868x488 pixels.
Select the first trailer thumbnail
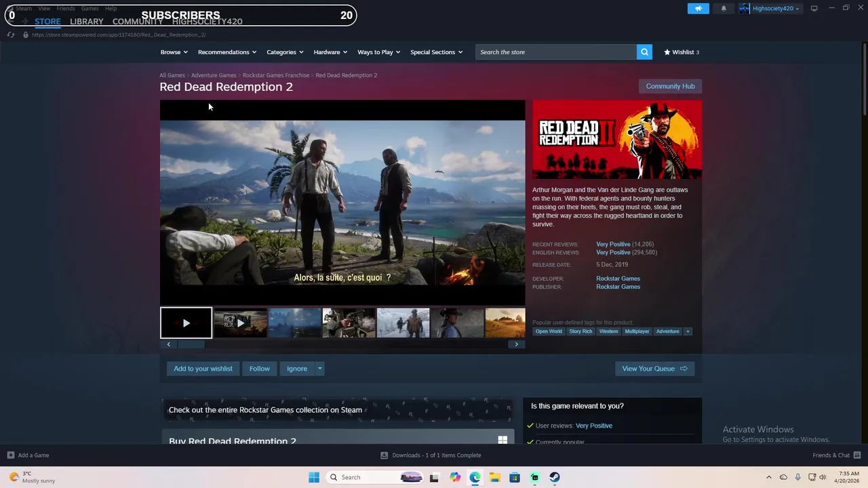coord(186,323)
